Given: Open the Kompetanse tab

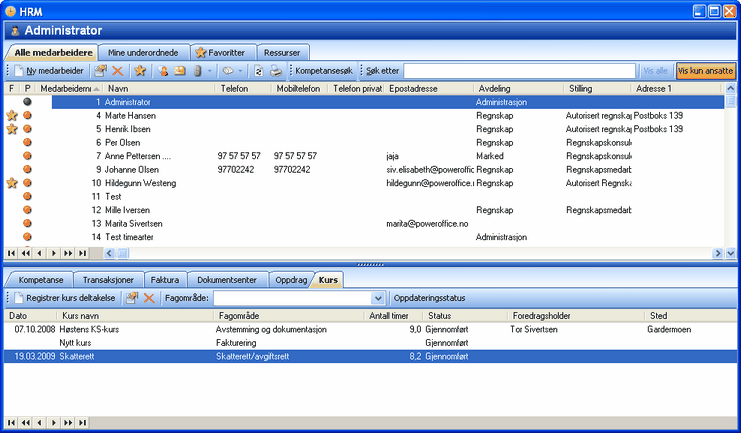Looking at the screenshot, I should (x=41, y=280).
